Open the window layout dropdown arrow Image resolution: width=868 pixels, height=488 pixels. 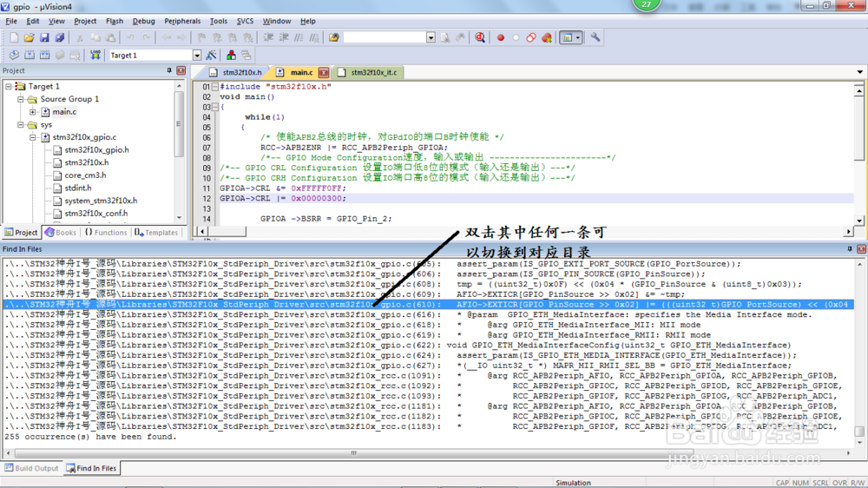(578, 37)
